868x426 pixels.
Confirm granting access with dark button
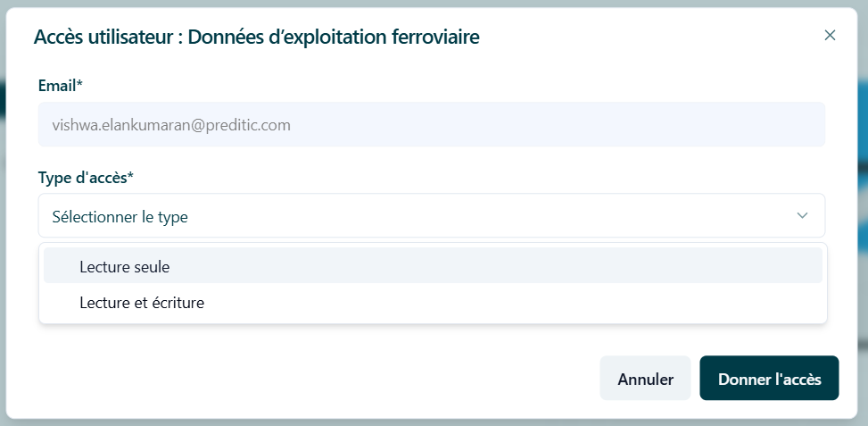coord(769,378)
